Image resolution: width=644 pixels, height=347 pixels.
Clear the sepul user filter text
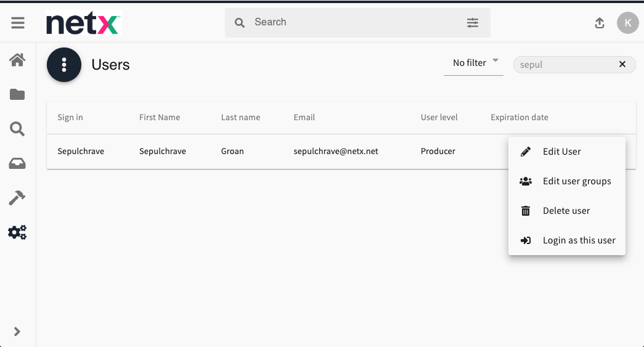point(622,64)
